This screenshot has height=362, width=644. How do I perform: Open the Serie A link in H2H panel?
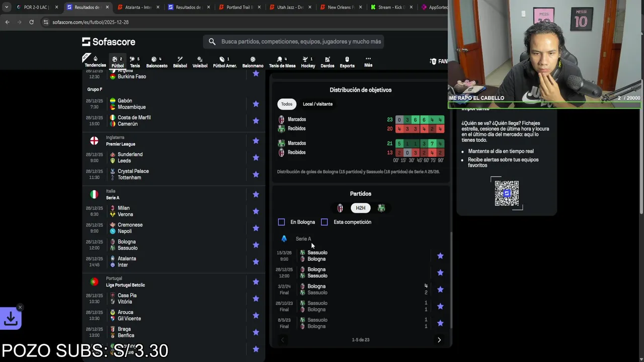(303, 239)
